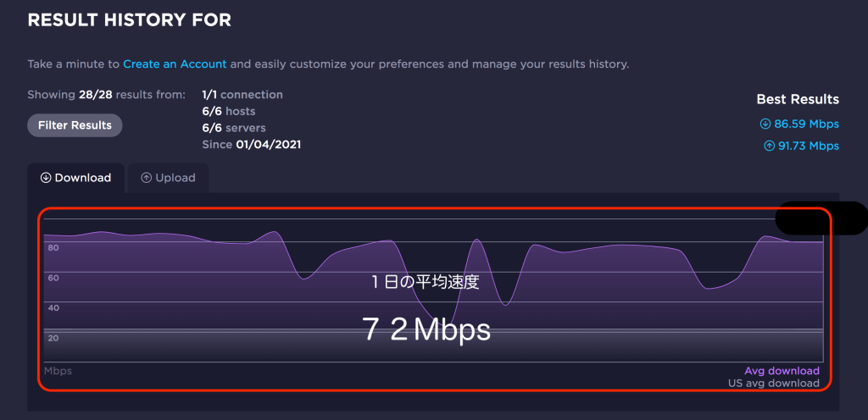
Task: Toggle the Avg download legend entry
Action: tap(782, 371)
